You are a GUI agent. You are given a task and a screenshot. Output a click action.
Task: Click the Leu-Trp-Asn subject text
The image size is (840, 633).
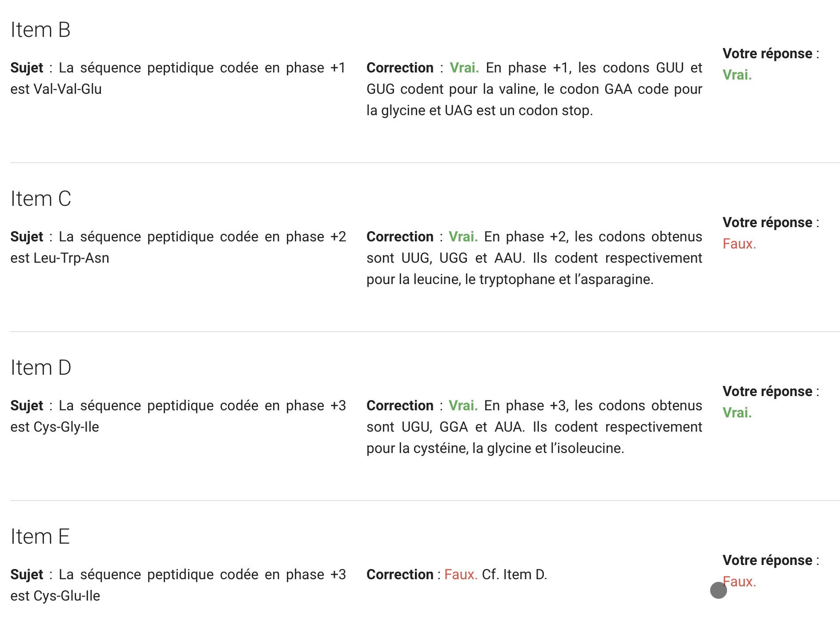(71, 258)
